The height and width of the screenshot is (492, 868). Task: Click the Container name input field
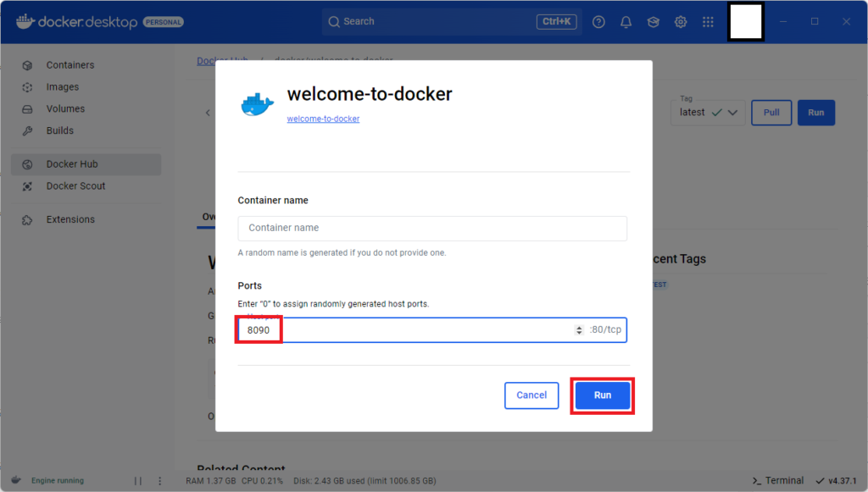432,228
